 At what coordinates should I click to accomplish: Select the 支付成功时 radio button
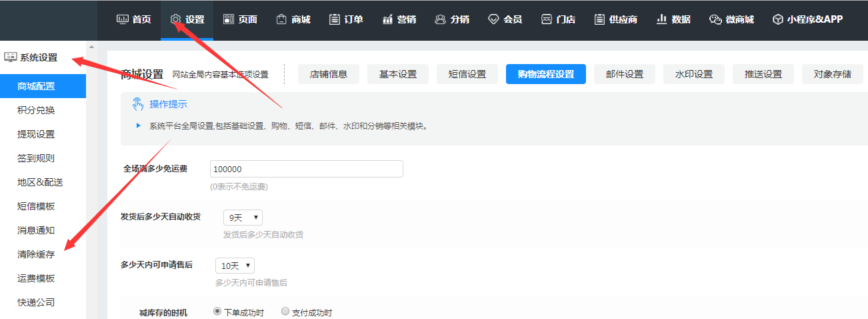point(285,312)
